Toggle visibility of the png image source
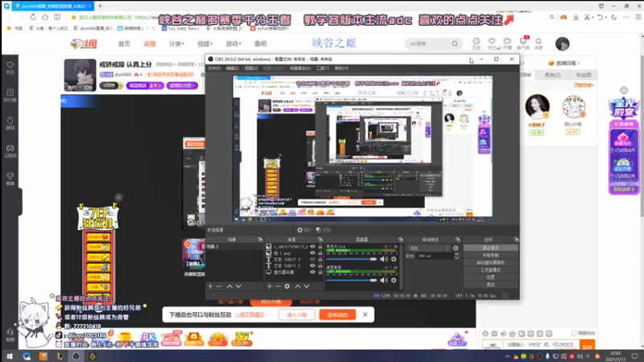The height and width of the screenshot is (362, 644). (312, 253)
